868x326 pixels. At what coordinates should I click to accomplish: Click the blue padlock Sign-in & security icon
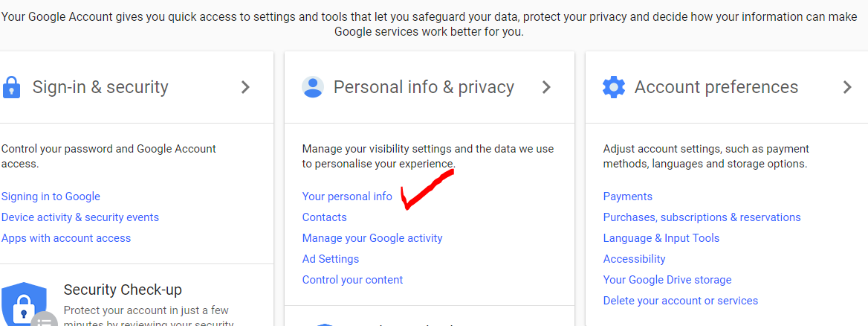click(x=11, y=87)
